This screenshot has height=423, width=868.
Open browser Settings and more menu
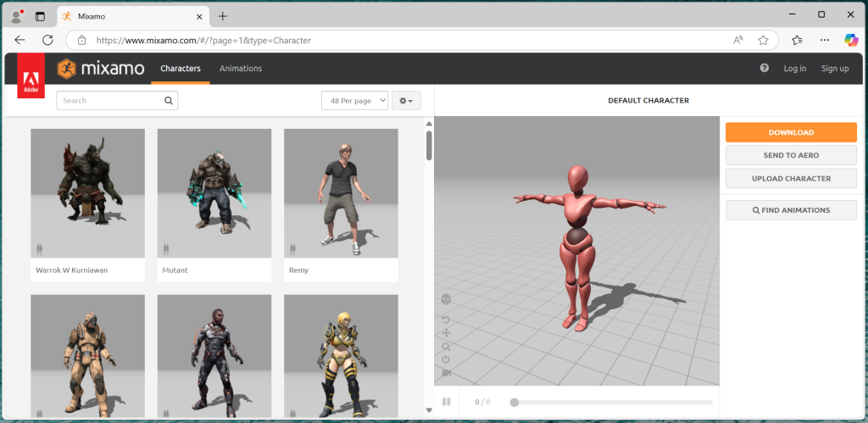pyautogui.click(x=825, y=40)
